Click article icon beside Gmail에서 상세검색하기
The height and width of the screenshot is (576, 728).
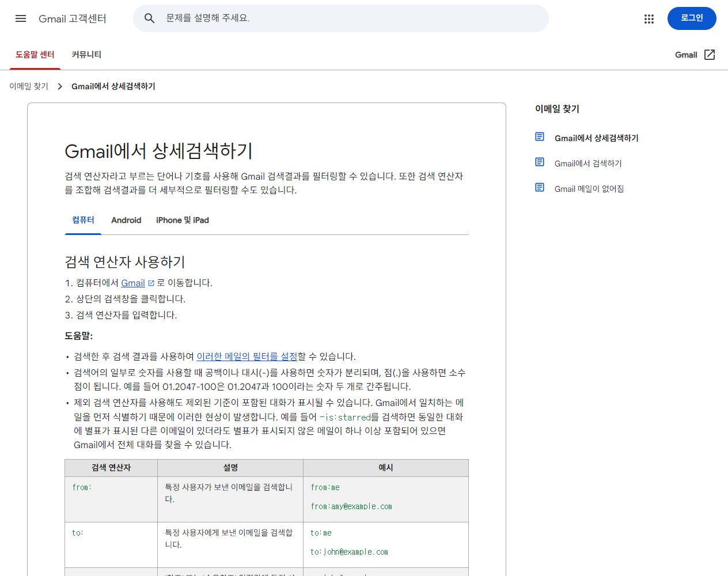pyautogui.click(x=540, y=137)
